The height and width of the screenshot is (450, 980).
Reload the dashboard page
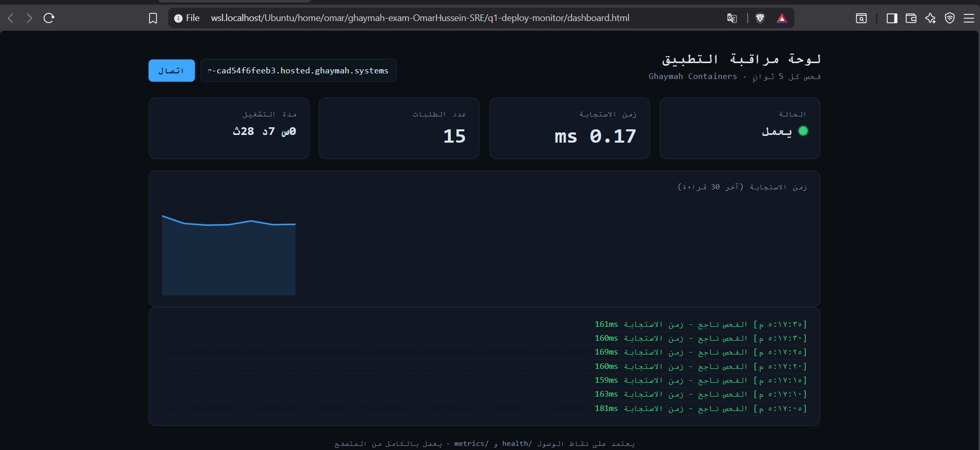49,18
